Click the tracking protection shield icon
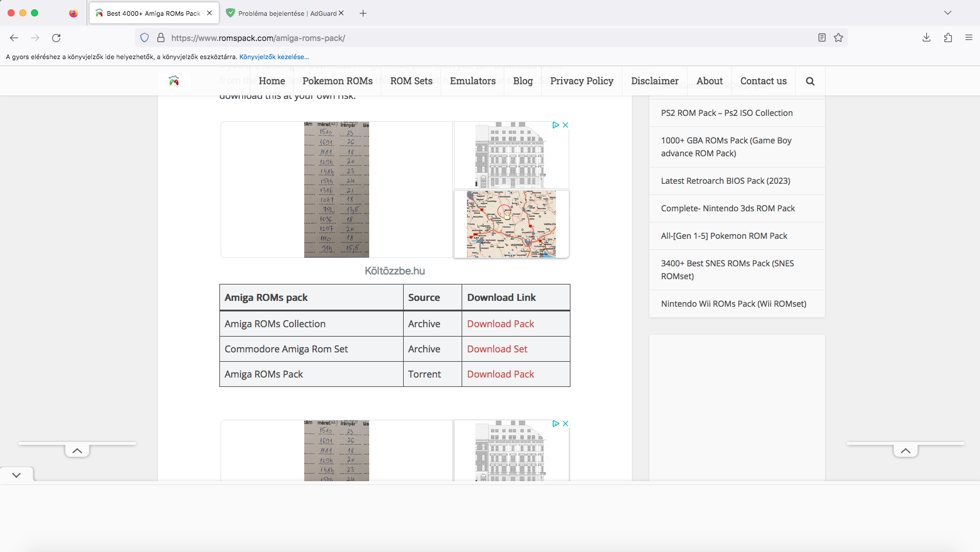 point(144,37)
